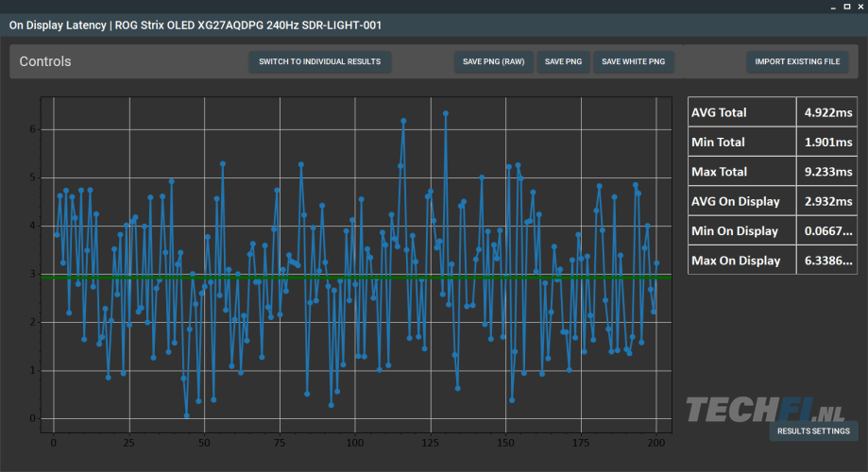This screenshot has width=868, height=472.
Task: Select the 9.233ms value
Action: (x=827, y=172)
